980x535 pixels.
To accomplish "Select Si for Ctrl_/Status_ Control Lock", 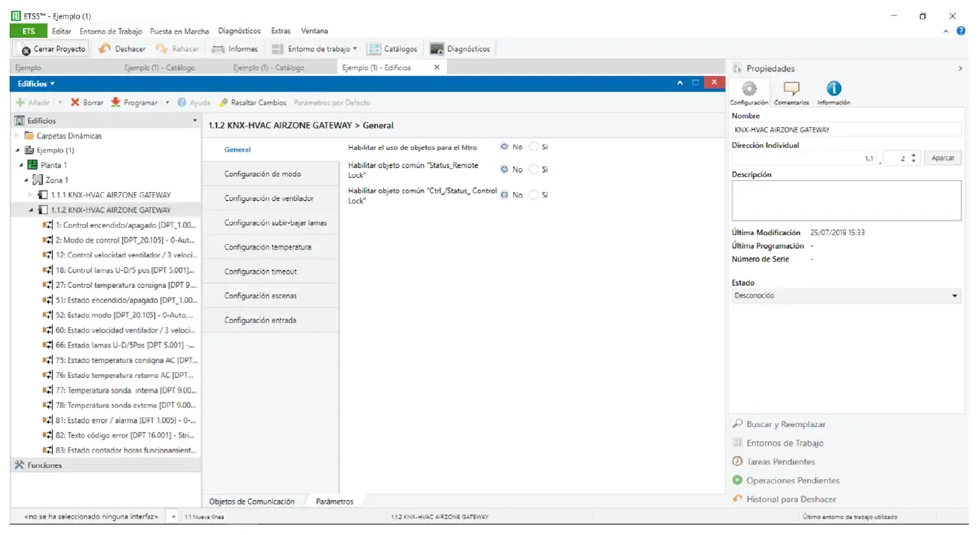I will [x=534, y=195].
